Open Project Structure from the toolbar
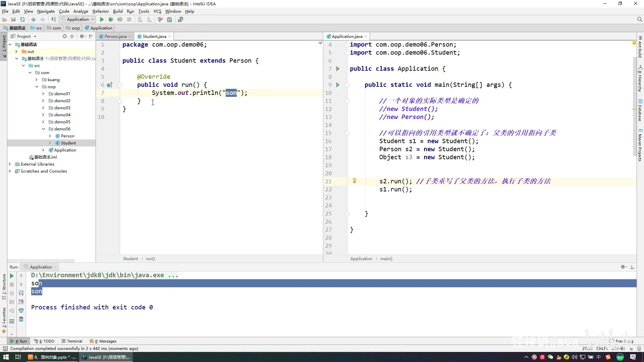Viewport: 644px width, 362px height. pos(169,19)
